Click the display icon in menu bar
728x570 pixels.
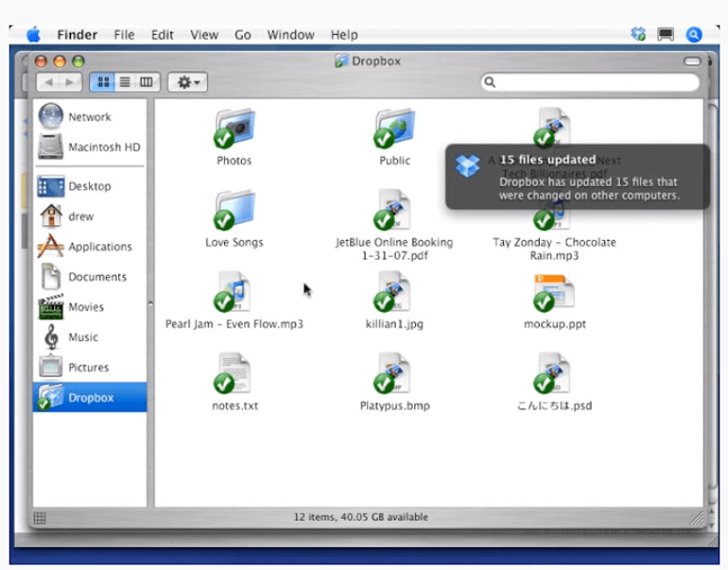click(666, 34)
